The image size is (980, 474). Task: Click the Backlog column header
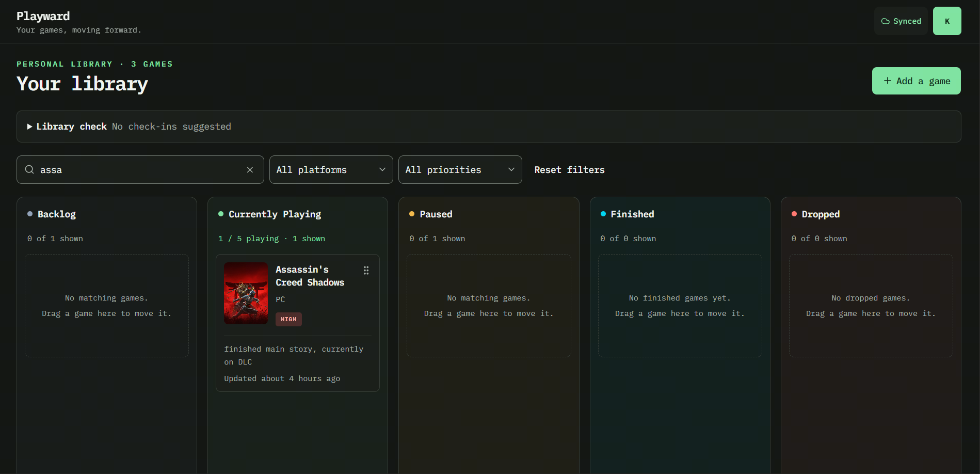tap(56, 214)
